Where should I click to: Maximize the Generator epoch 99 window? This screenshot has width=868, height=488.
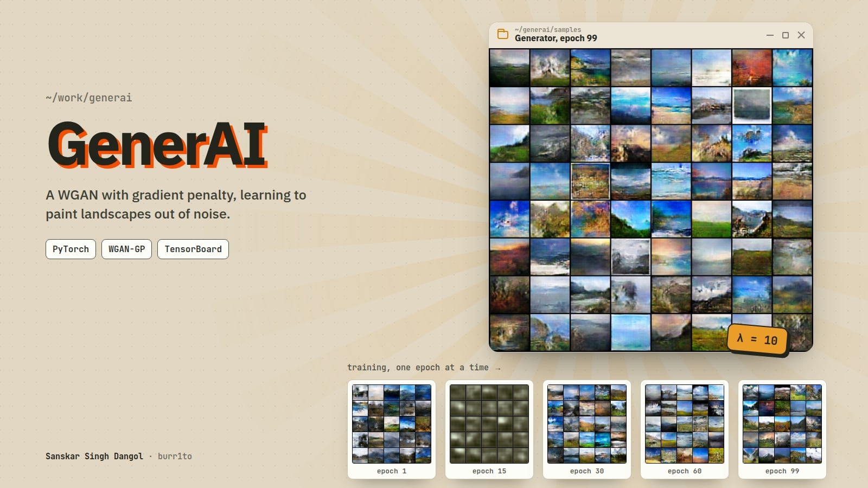[x=785, y=35]
